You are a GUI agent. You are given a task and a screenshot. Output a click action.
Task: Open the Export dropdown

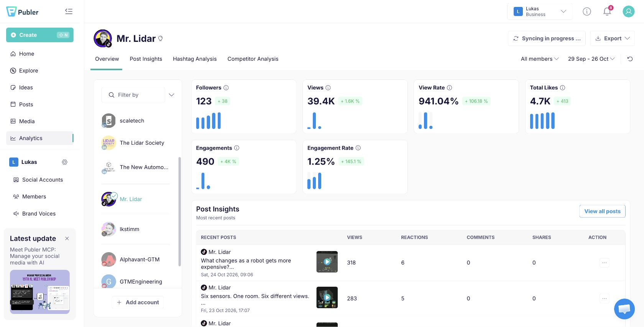click(x=613, y=38)
